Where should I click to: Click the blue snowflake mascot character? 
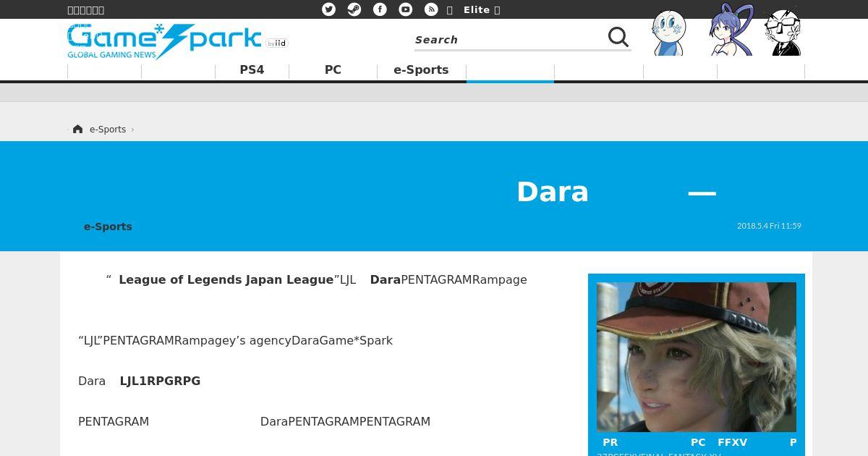pyautogui.click(x=668, y=33)
